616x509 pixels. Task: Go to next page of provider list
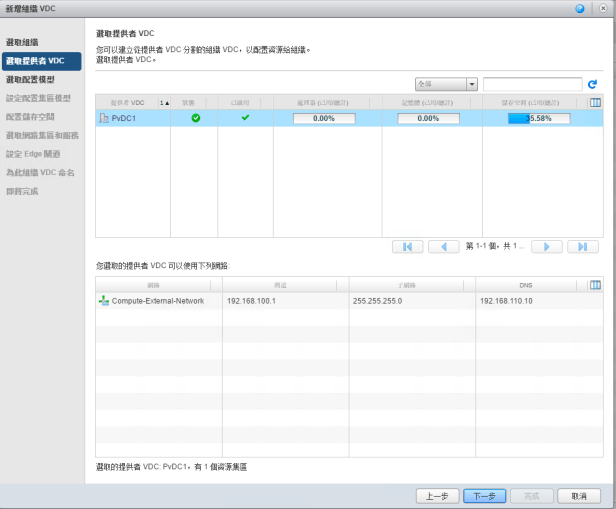[x=546, y=246]
